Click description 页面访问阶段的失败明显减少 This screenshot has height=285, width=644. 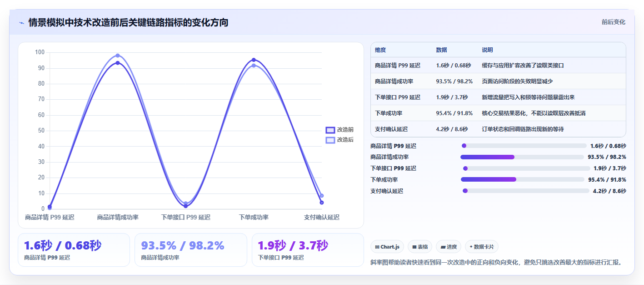point(517,81)
